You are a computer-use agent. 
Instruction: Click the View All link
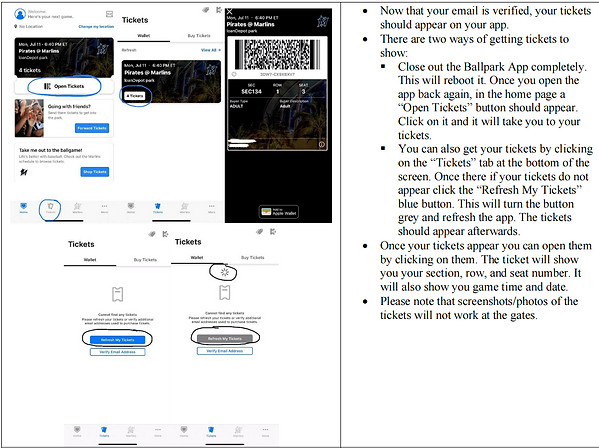(210, 50)
